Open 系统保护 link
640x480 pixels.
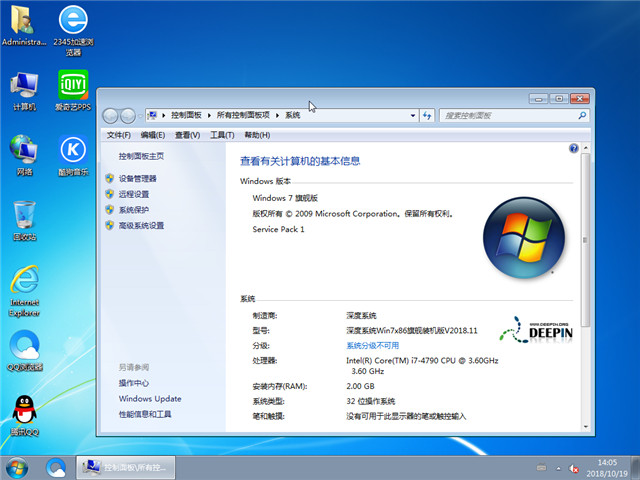tap(134, 210)
